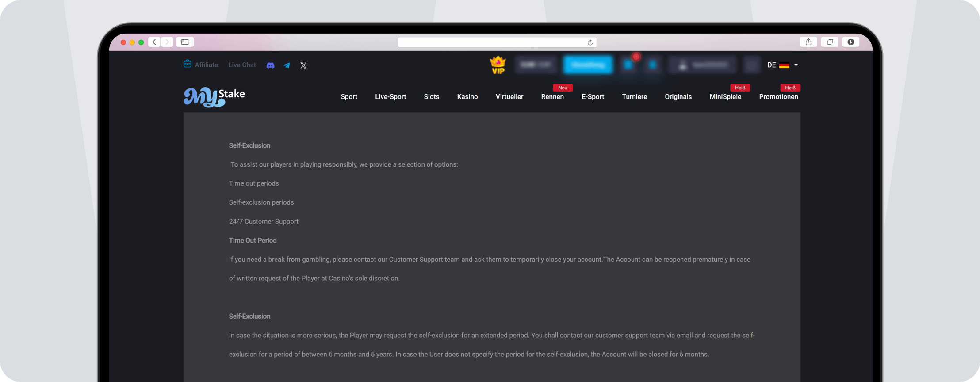Open the Discord icon

271,65
